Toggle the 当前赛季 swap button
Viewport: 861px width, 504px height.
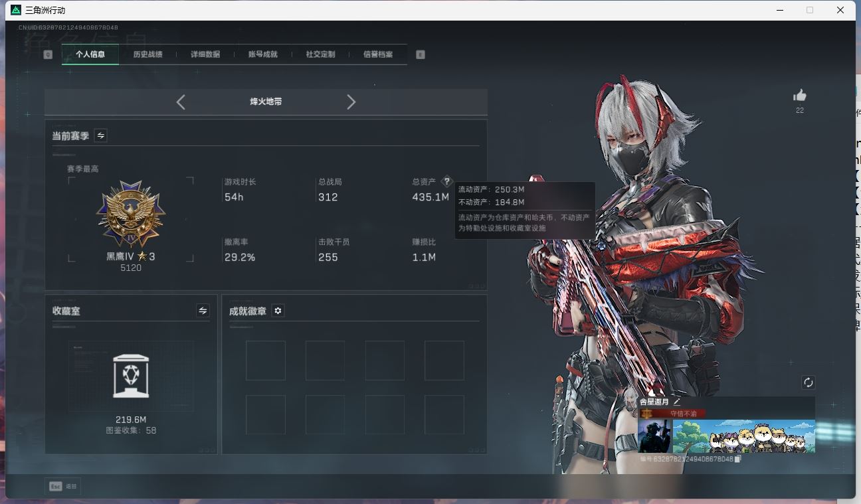pyautogui.click(x=100, y=135)
